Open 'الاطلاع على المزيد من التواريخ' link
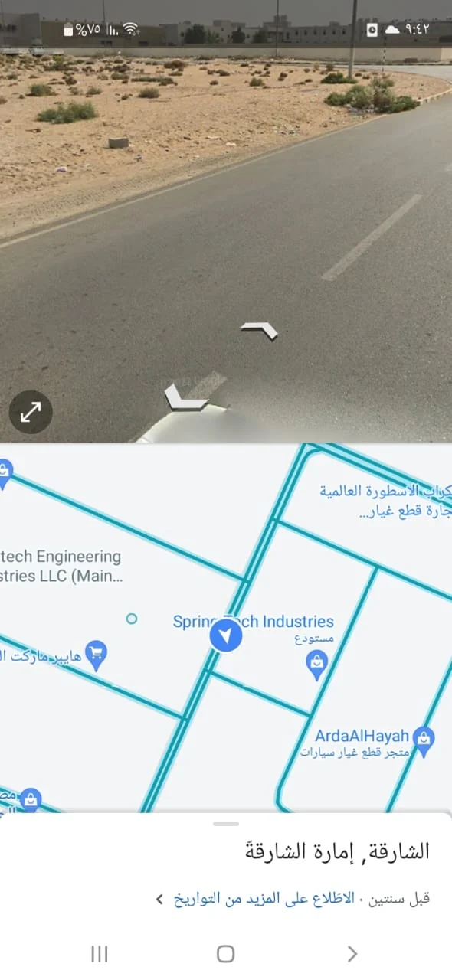Viewport: 452px width, 980px height. (264, 898)
